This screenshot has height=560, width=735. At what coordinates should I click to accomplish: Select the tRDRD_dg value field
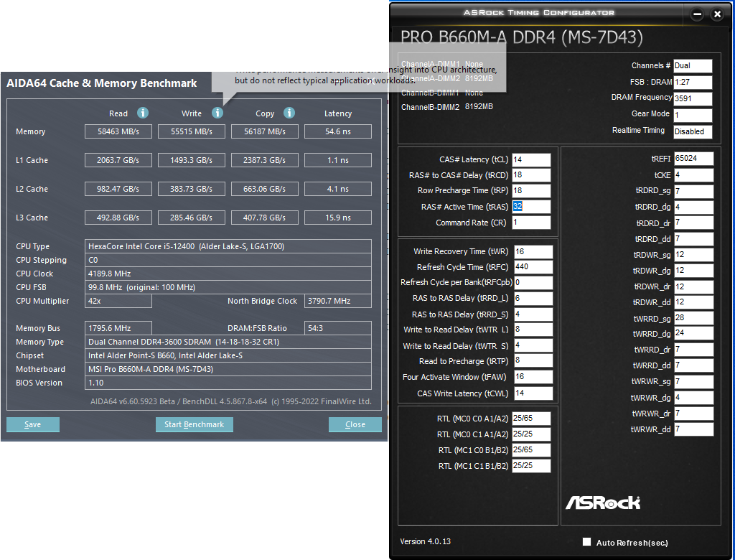(x=694, y=207)
